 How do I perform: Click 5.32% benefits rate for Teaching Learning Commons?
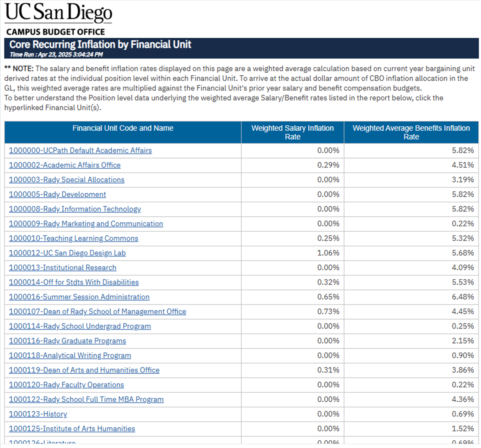(463, 238)
